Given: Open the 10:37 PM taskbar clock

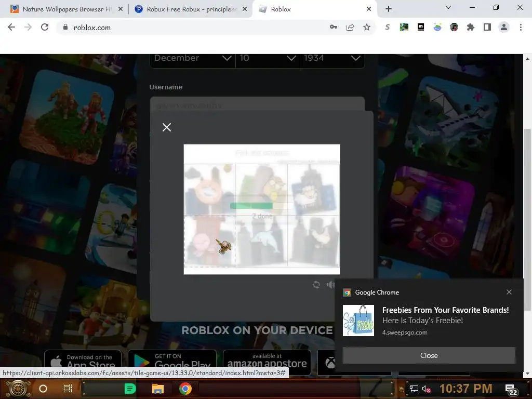Looking at the screenshot, I should (x=465, y=389).
